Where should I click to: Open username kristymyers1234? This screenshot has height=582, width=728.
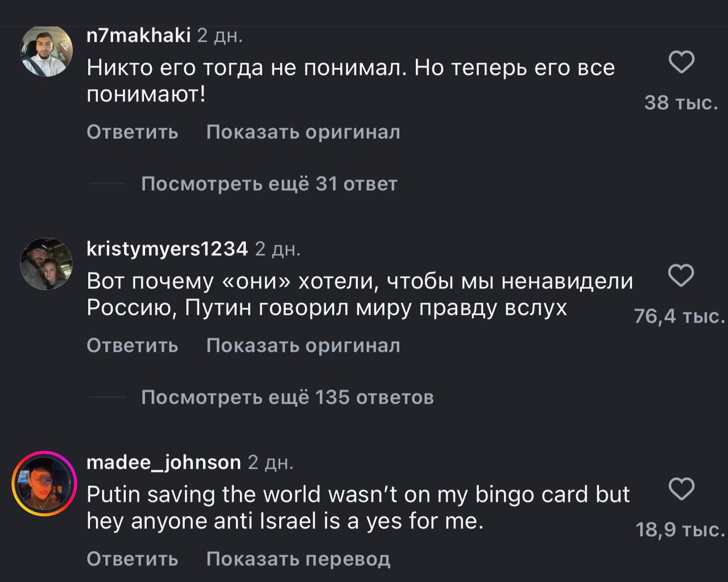(167, 249)
